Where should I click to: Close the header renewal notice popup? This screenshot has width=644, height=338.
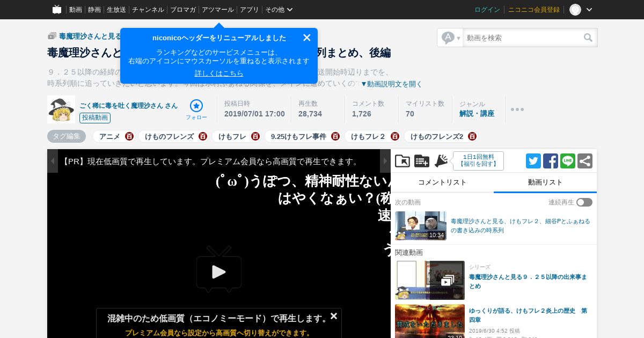click(307, 38)
